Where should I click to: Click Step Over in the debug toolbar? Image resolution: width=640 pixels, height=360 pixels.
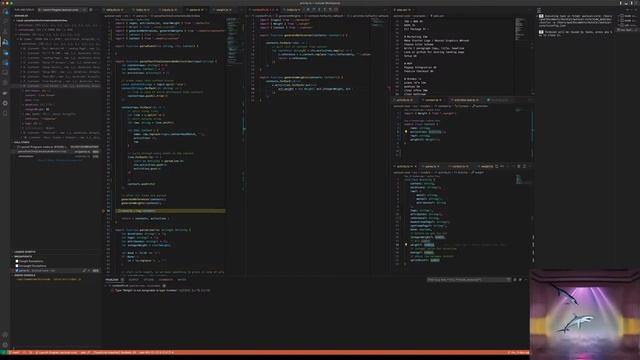click(313, 9)
